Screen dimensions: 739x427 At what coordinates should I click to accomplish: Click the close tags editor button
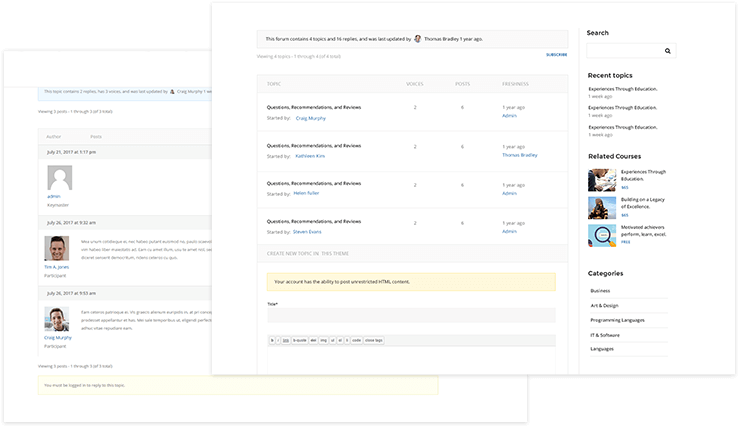click(x=373, y=340)
